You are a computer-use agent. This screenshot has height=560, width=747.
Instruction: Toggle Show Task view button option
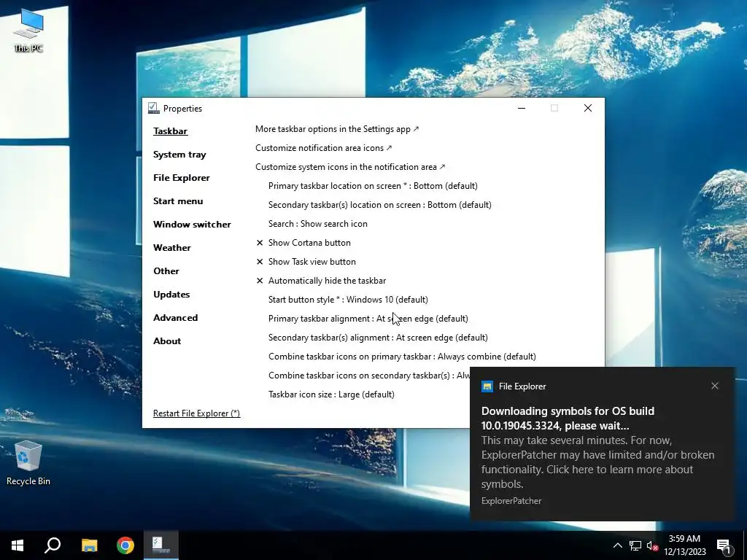pos(306,262)
